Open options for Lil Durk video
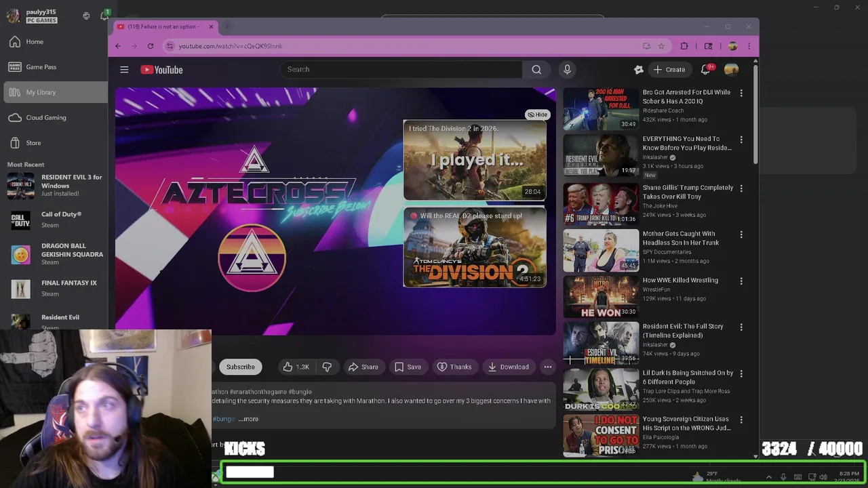The width and height of the screenshot is (868, 488). point(741,373)
